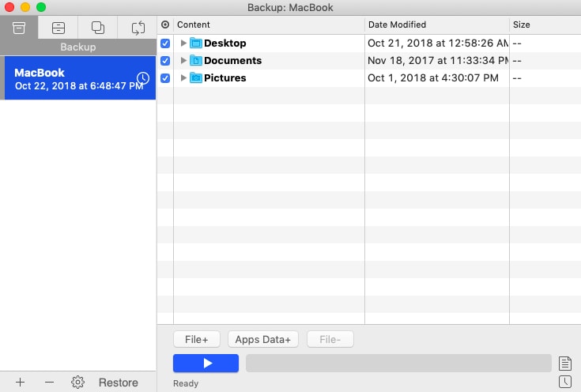The image size is (581, 392).
Task: Click the Restore button
Action: 119,383
